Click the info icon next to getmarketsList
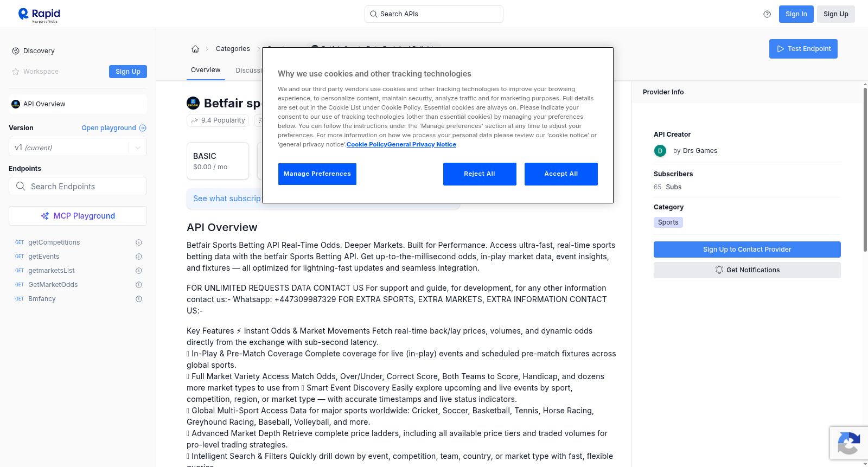Image resolution: width=868 pixels, height=467 pixels. coord(139,271)
